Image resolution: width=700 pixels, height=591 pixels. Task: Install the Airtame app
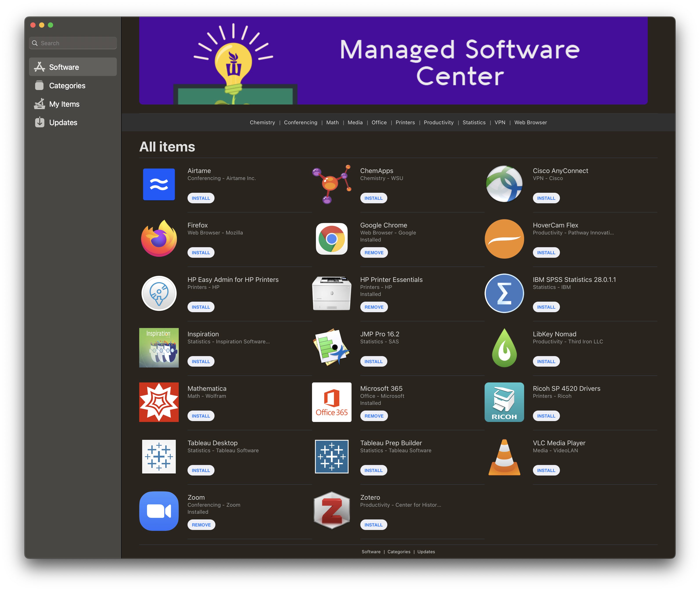[x=201, y=198]
